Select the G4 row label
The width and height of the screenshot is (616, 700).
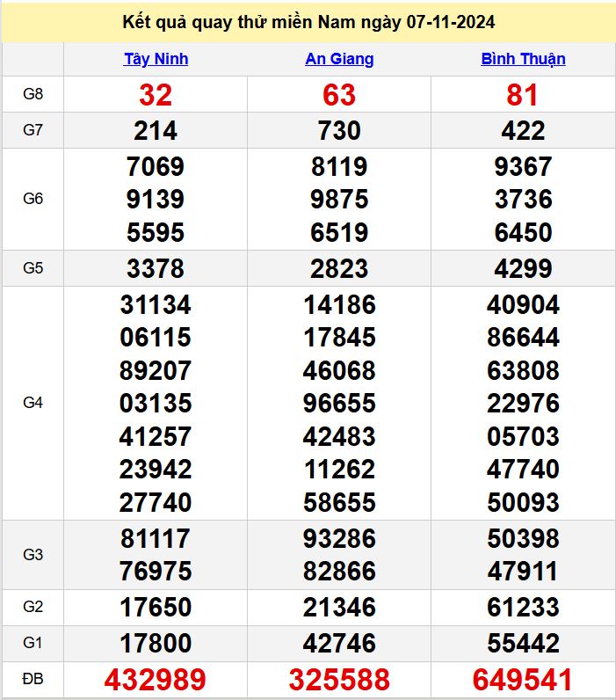click(x=33, y=403)
